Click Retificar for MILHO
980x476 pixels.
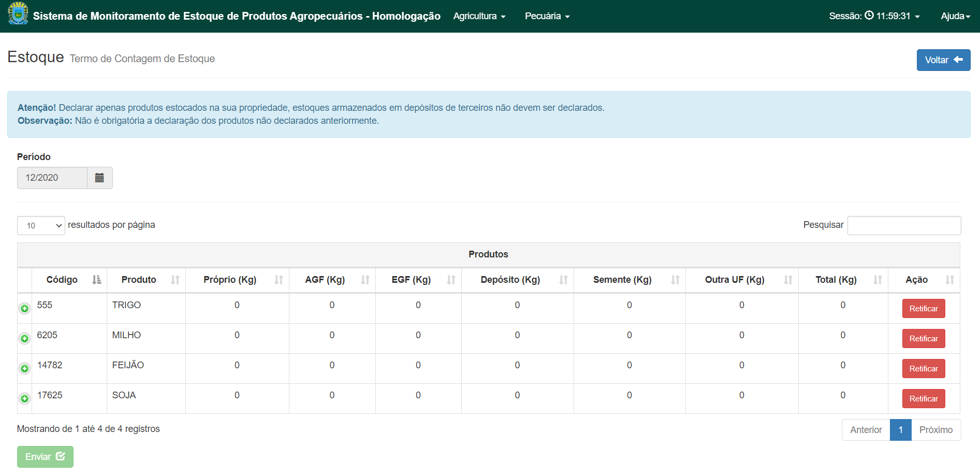coord(924,339)
